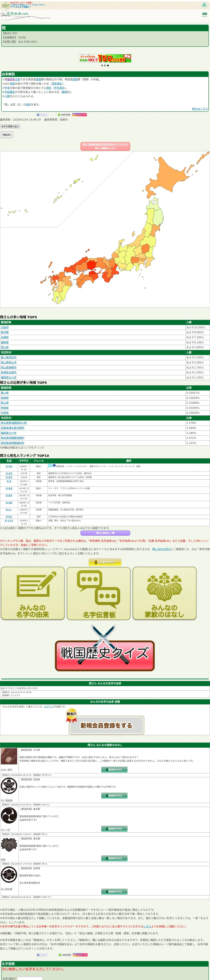The height and width of the screenshot is (980, 210).
Task: Open the 岡 真理 celebrity link
Action: coord(9,503)
